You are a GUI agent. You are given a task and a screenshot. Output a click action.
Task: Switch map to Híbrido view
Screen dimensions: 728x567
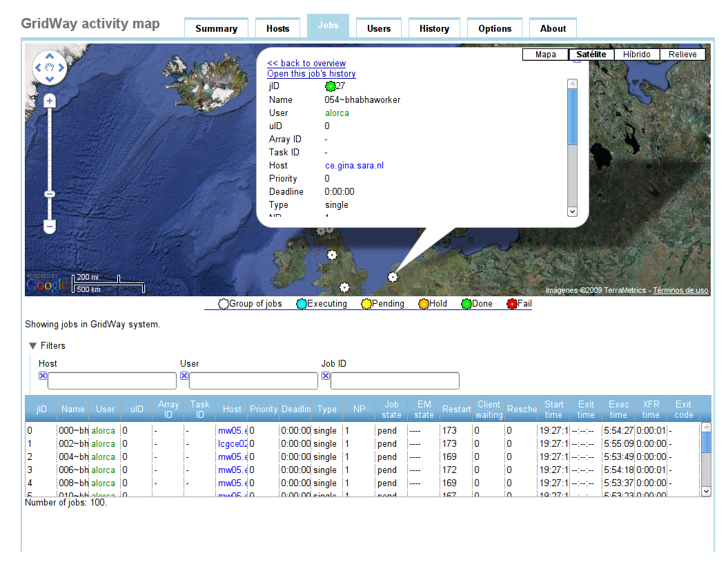click(636, 55)
